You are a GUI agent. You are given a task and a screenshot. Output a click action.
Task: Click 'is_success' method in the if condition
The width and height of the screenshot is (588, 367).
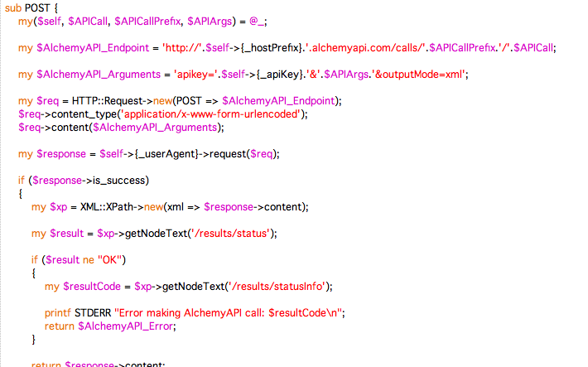click(x=119, y=181)
